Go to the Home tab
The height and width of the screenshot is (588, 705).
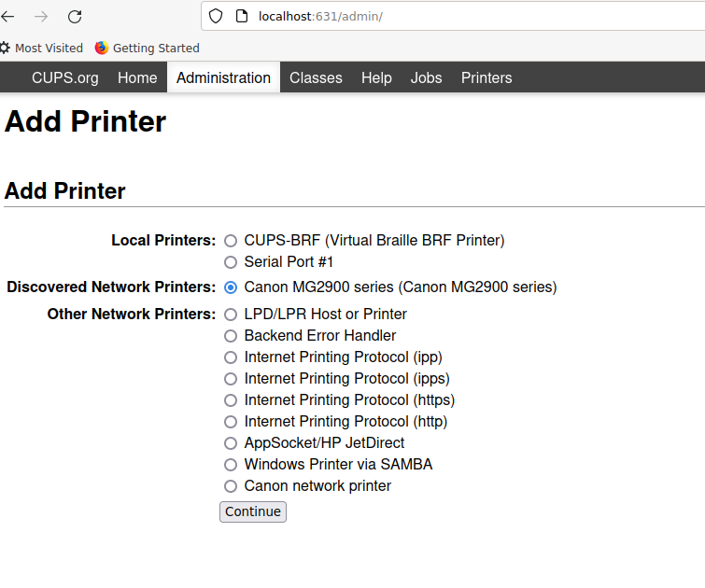point(137,77)
